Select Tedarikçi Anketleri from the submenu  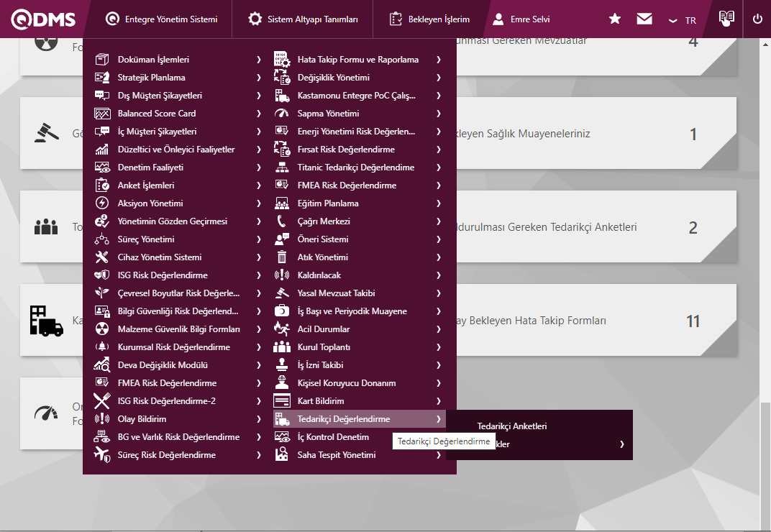tap(512, 426)
